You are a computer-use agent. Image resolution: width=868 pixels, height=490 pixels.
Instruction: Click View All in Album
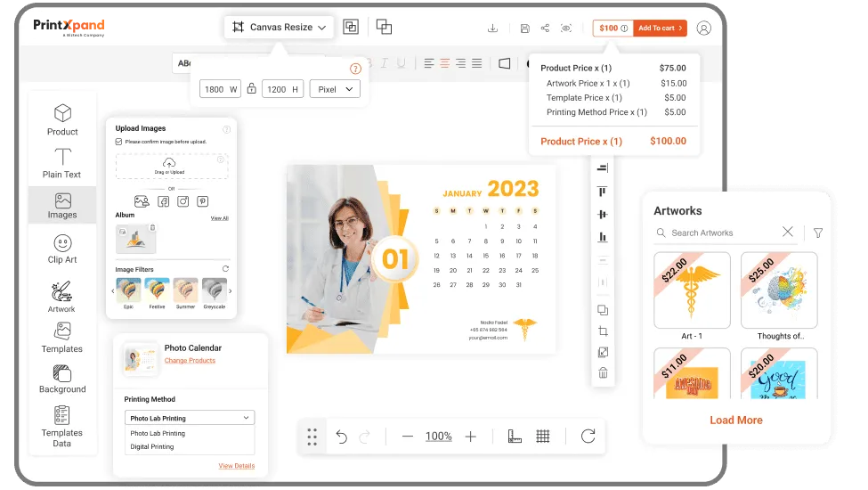(219, 218)
